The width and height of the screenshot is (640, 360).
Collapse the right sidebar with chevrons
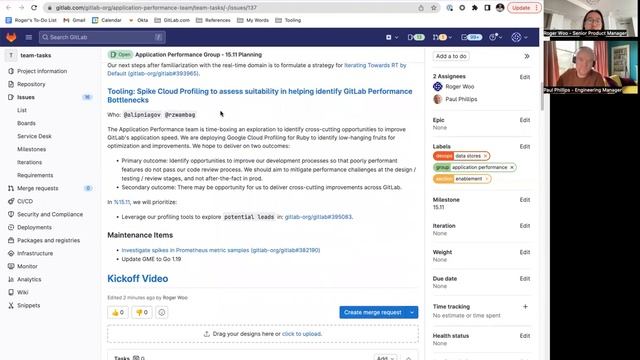(527, 56)
